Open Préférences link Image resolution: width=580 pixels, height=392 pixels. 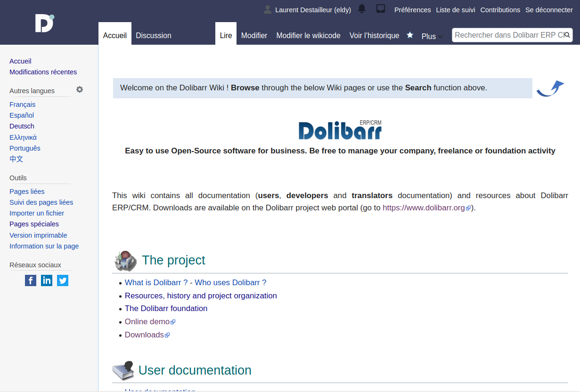click(412, 10)
